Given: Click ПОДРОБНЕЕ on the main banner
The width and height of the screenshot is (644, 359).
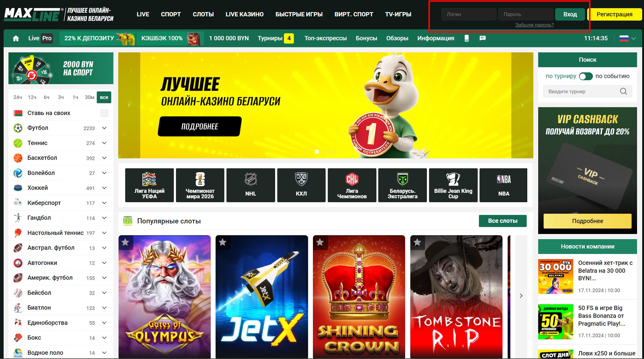Looking at the screenshot, I should pyautogui.click(x=200, y=127).
